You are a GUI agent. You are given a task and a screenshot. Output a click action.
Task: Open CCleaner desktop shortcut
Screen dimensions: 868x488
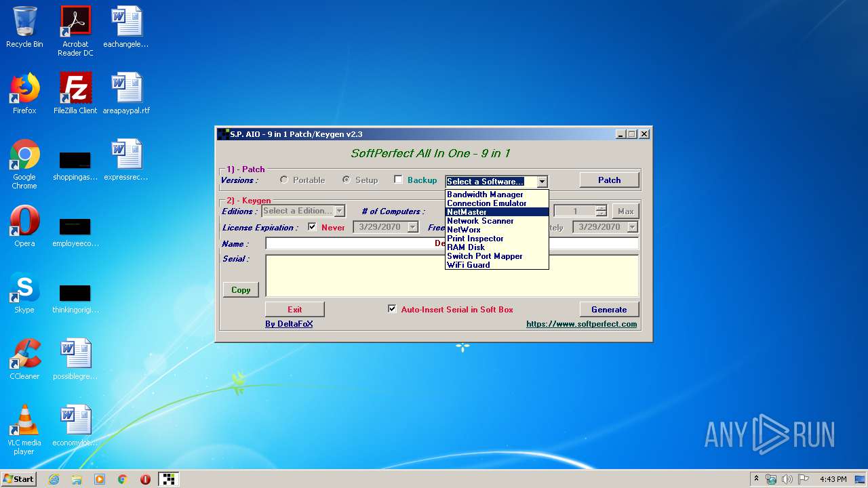(x=24, y=359)
